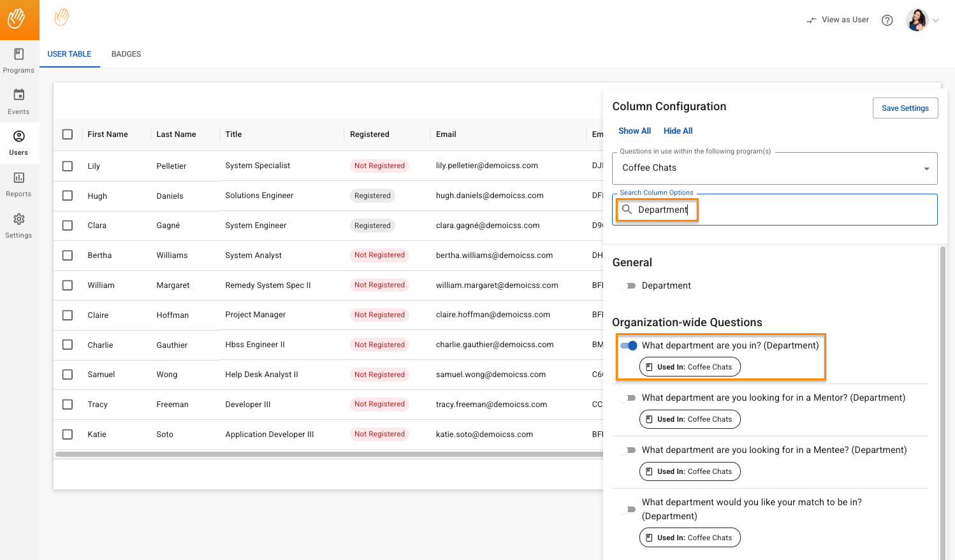The width and height of the screenshot is (955, 560).
Task: Disable 'What department are you in?' toggle
Action: (629, 346)
